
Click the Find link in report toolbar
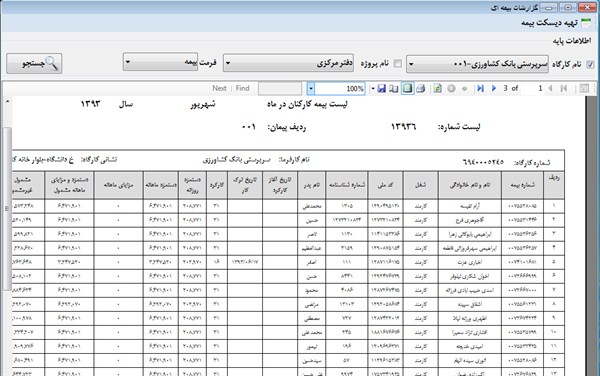pos(242,88)
